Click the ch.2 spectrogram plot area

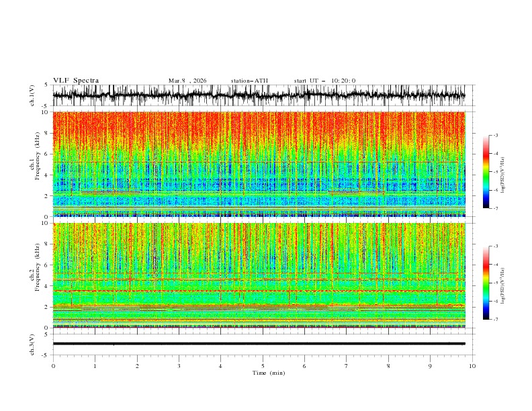(259, 275)
